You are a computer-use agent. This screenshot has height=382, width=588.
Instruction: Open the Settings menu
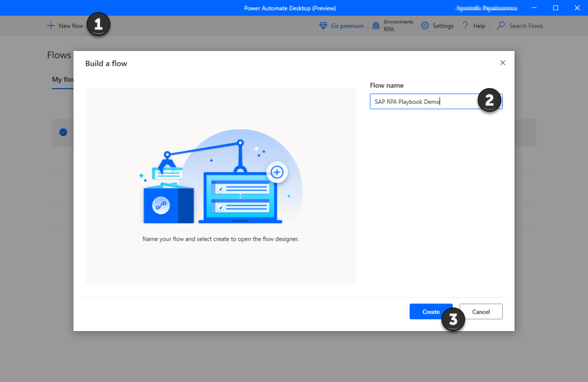[x=438, y=26]
